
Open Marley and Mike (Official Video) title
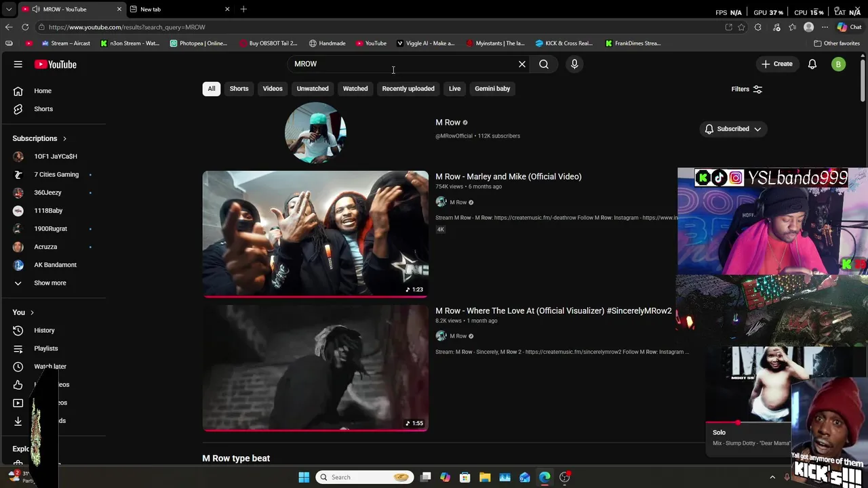click(x=509, y=177)
